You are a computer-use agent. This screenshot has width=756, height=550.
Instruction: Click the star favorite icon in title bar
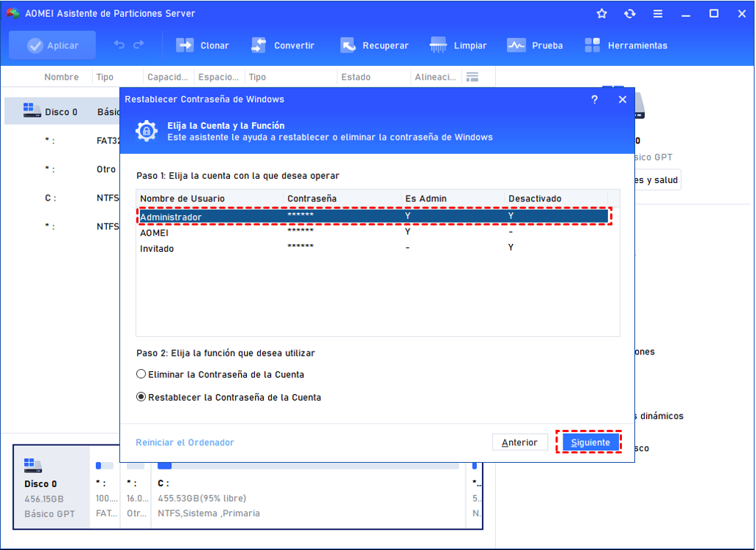click(x=601, y=14)
